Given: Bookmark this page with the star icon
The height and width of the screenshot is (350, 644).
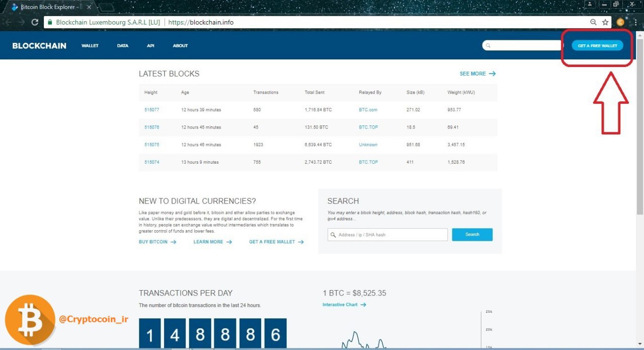Looking at the screenshot, I should pos(605,22).
